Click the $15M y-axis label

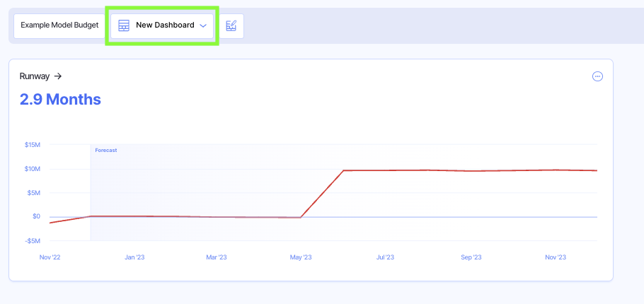point(32,145)
